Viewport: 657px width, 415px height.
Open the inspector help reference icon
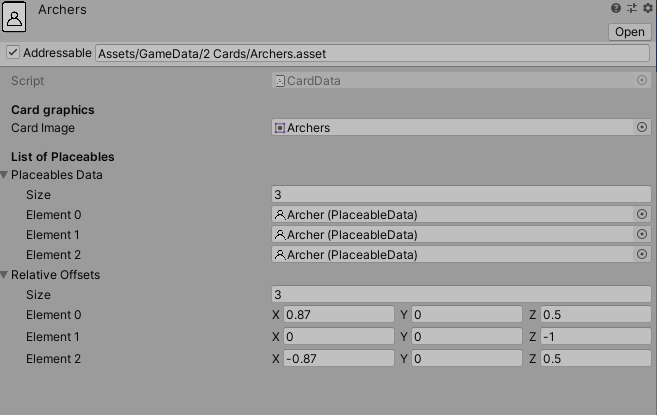click(x=616, y=8)
